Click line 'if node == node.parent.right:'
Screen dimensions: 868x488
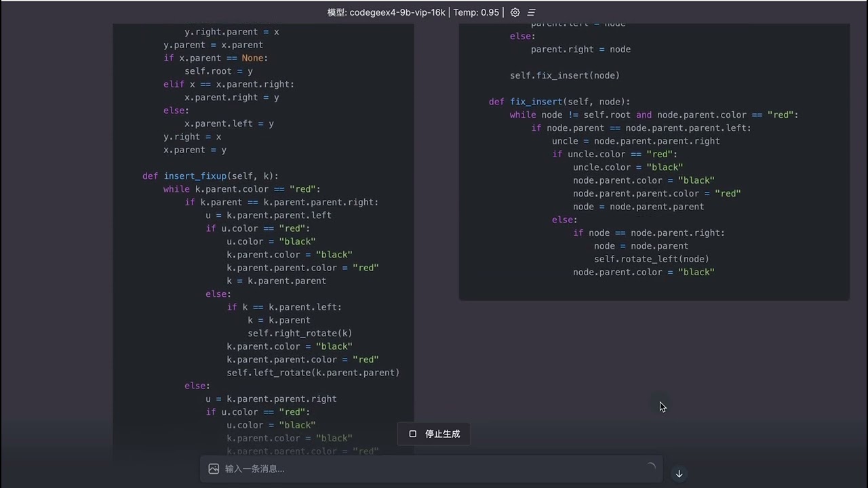(649, 232)
